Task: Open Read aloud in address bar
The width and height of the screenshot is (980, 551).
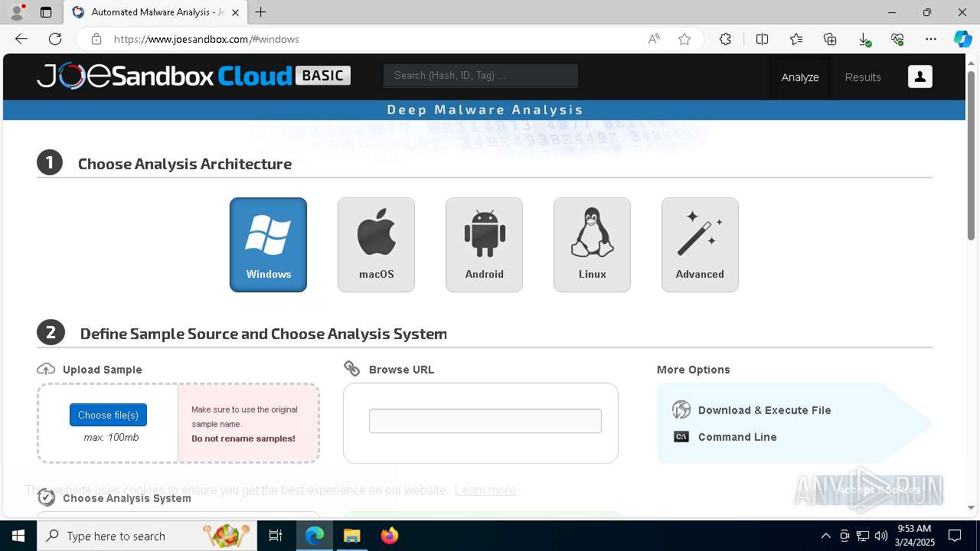Action: pyautogui.click(x=654, y=39)
